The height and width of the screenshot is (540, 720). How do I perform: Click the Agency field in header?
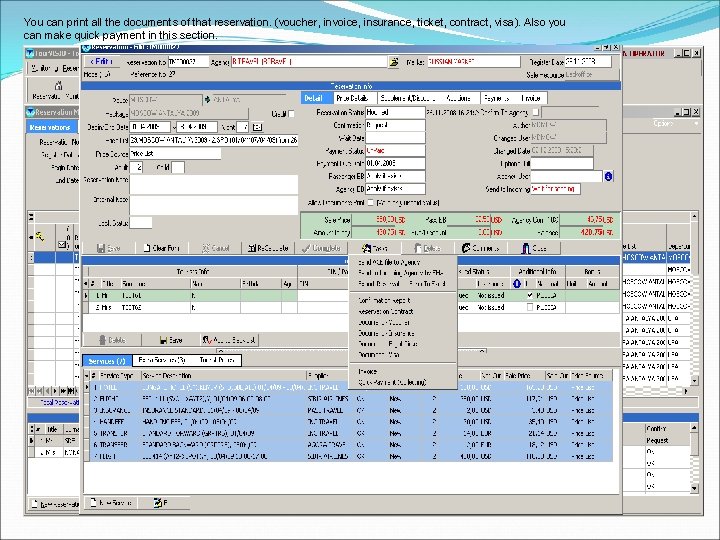point(309,62)
